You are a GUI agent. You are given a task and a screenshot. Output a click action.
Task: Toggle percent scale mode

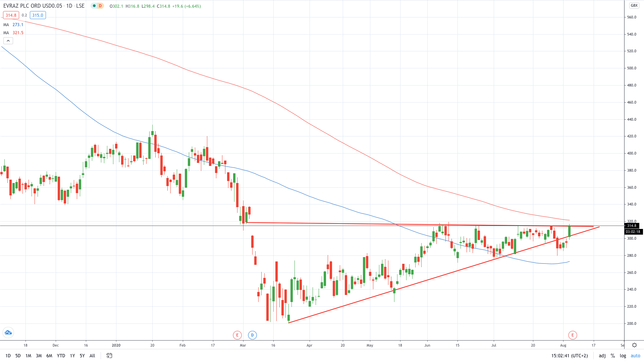pos(612,356)
